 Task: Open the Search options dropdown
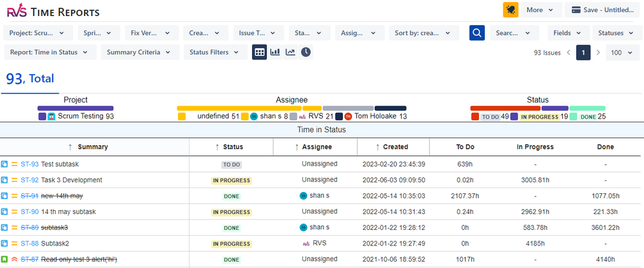[x=514, y=33]
